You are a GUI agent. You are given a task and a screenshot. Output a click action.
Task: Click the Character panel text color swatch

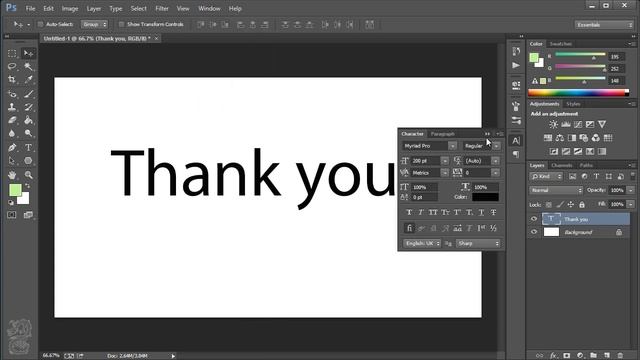(485, 197)
